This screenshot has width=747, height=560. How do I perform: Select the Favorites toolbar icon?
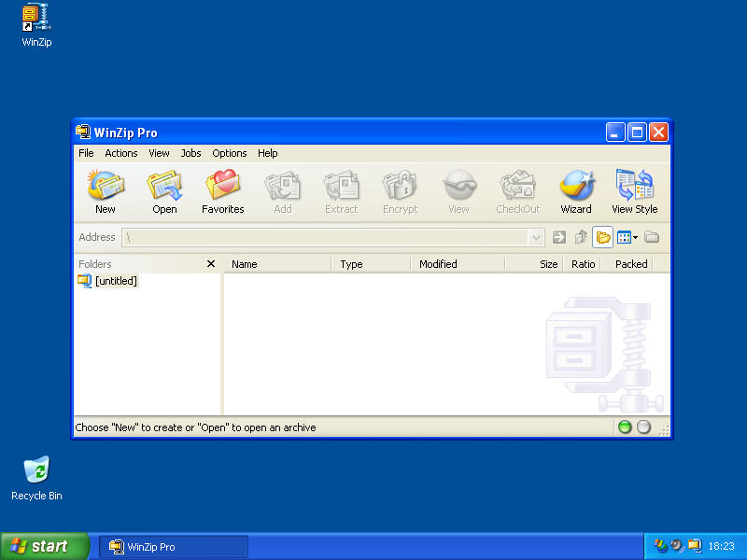(223, 187)
